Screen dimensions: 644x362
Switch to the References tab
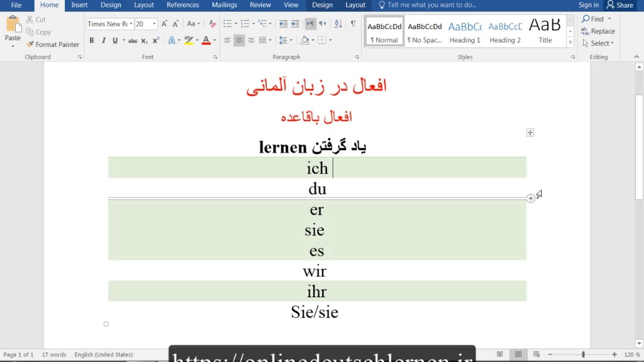[183, 5]
